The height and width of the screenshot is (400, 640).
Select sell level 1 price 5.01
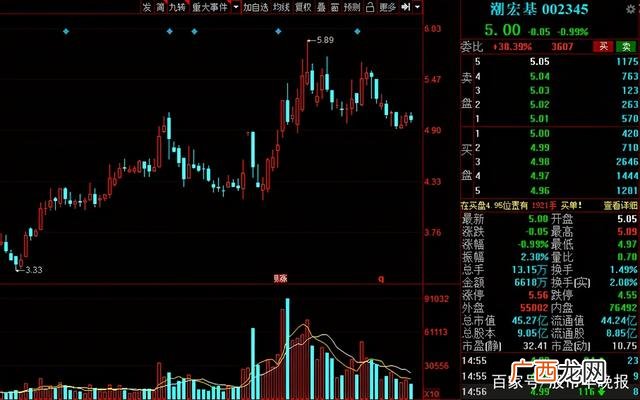point(540,119)
